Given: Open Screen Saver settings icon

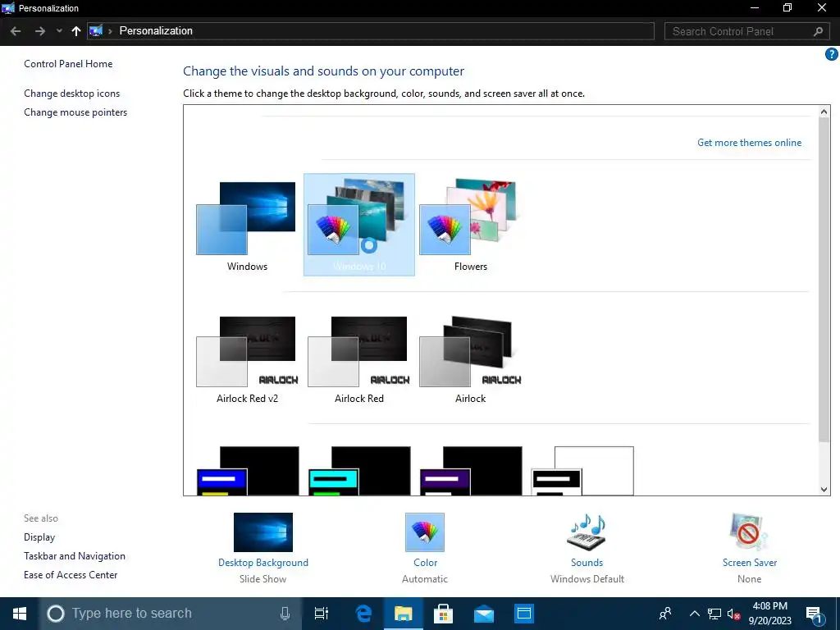Looking at the screenshot, I should click(749, 532).
